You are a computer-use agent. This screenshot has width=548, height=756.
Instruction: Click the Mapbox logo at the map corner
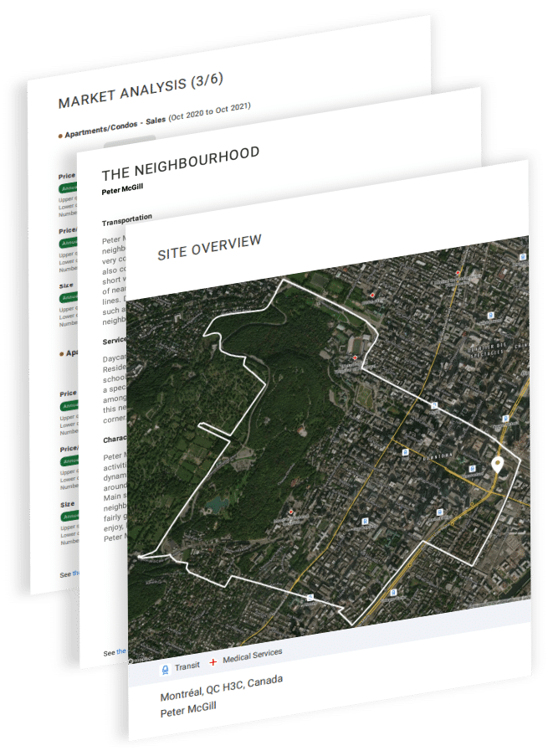[141, 660]
